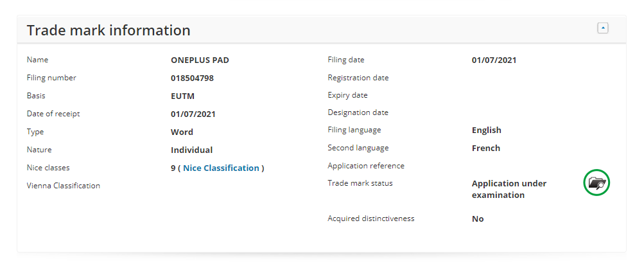The width and height of the screenshot is (644, 268).
Task: Collapse the Trade mark information panel
Action: point(602,28)
